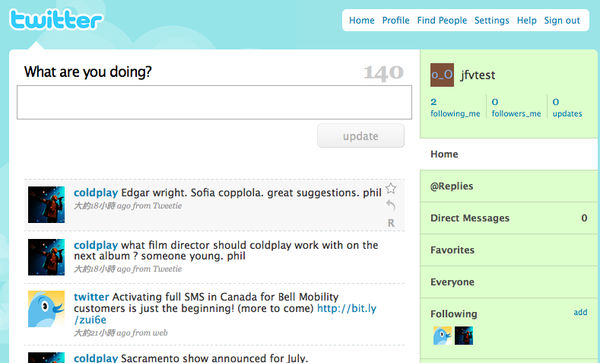Go to Home in top navigation
Image resolution: width=600 pixels, height=363 pixels.
point(362,20)
